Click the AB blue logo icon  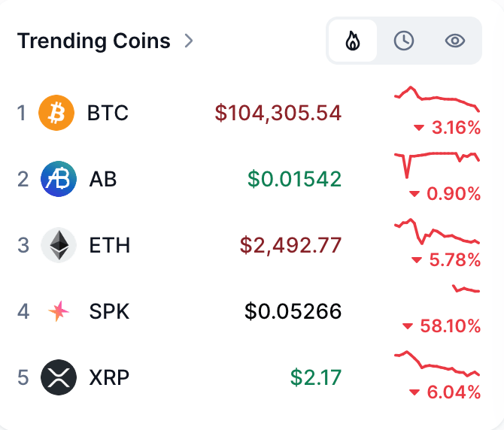pos(59,179)
